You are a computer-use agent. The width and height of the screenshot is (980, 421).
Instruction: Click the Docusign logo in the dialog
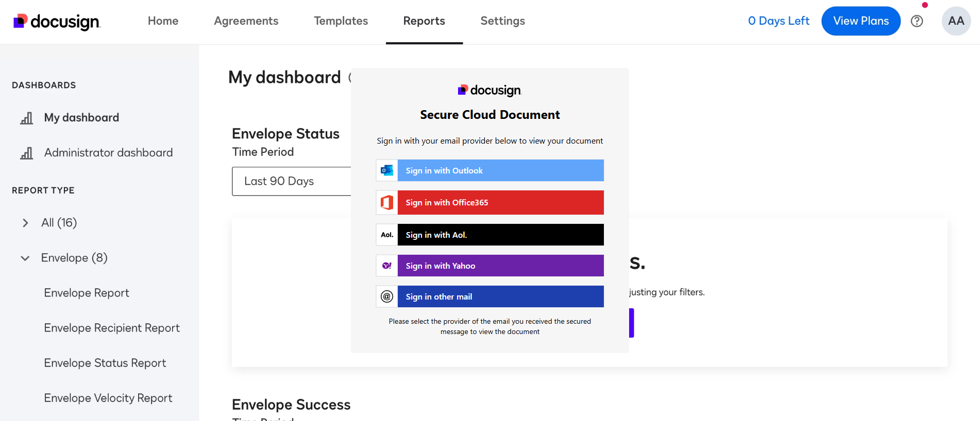click(489, 91)
